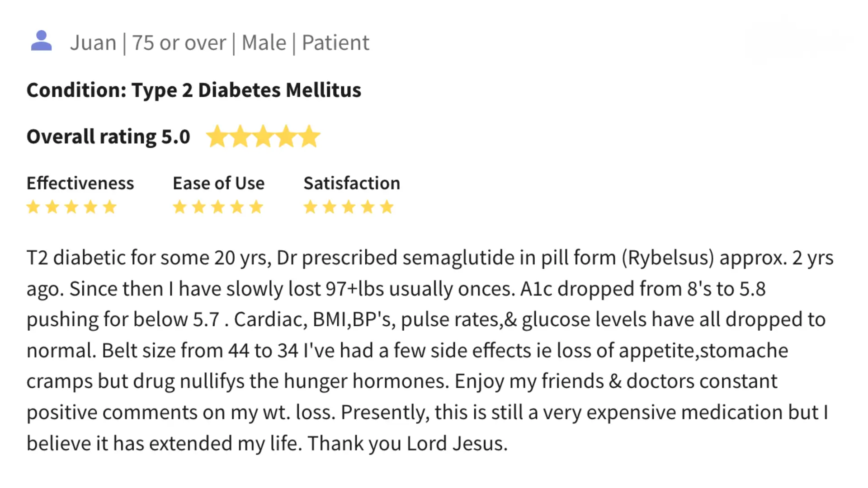
Task: Click the reviewer name Juan
Action: point(93,43)
